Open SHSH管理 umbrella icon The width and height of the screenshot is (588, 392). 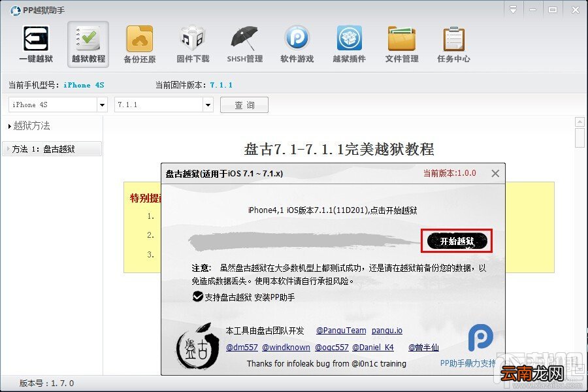tap(244, 44)
